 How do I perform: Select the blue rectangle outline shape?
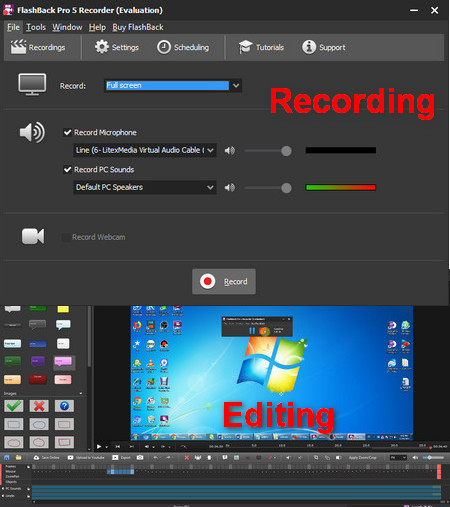pyautogui.click(x=14, y=424)
